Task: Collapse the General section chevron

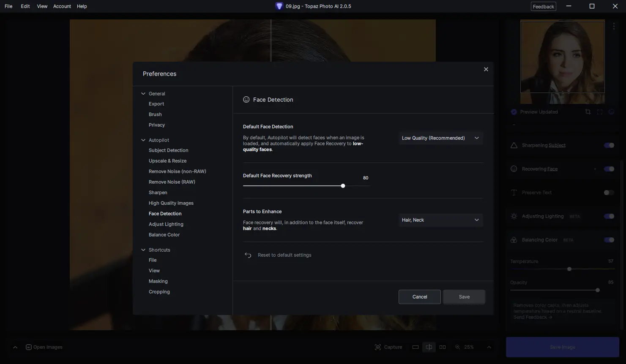Action: pos(143,94)
